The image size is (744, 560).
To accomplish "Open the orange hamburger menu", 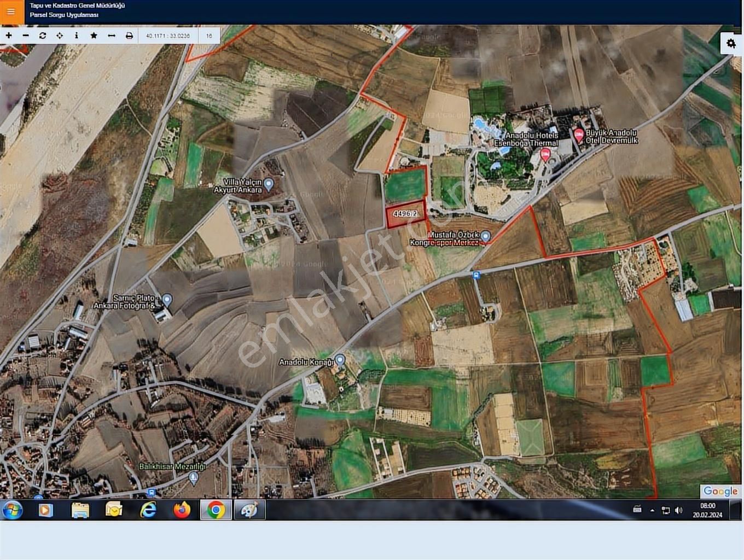I will point(11,11).
